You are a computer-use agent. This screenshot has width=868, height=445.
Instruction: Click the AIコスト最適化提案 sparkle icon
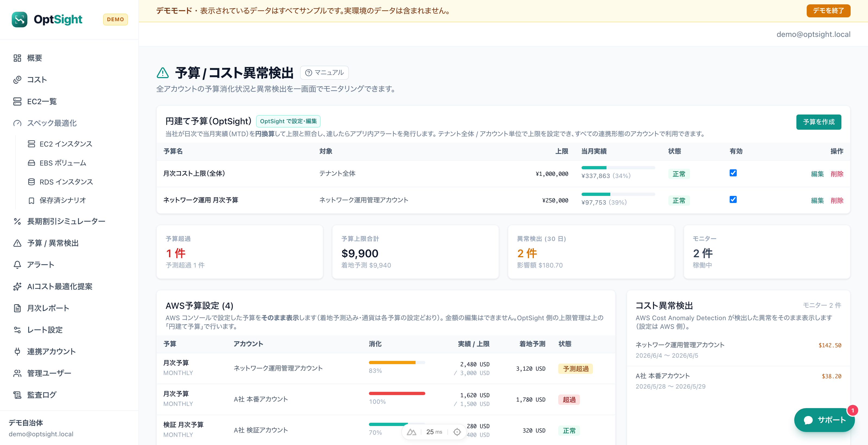point(17,287)
